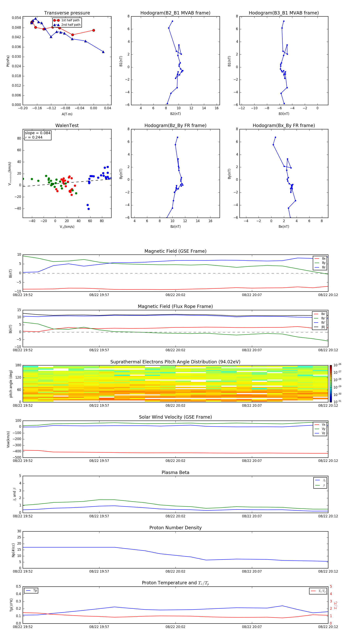Select the 'Hodogram(B3_B1 MVAB frame)' title
This screenshot has width=351, height=644.
284,13
